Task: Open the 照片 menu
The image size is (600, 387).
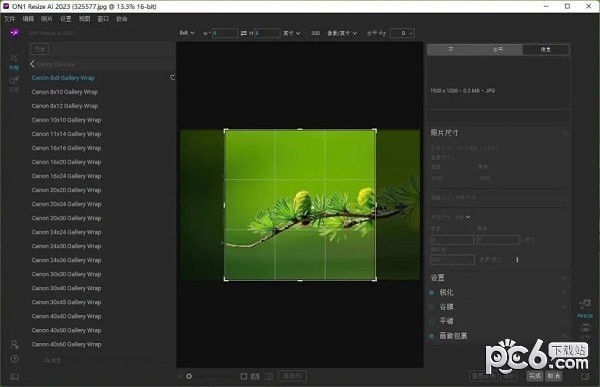Action: click(47, 19)
